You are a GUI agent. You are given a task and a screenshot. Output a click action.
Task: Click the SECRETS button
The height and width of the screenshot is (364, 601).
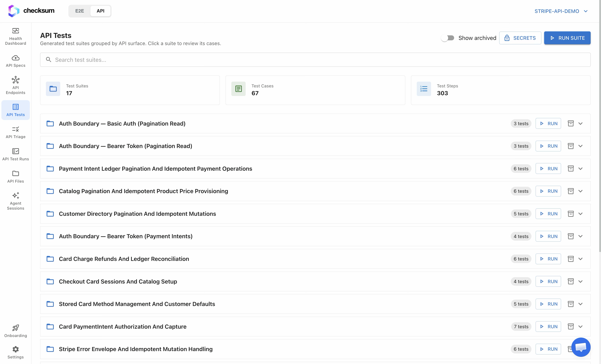pyautogui.click(x=520, y=38)
